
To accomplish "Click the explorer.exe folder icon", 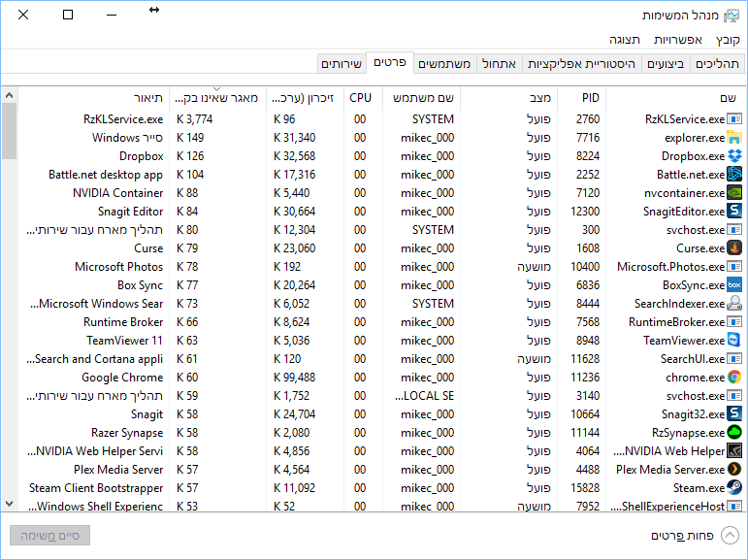I will tap(734, 138).
